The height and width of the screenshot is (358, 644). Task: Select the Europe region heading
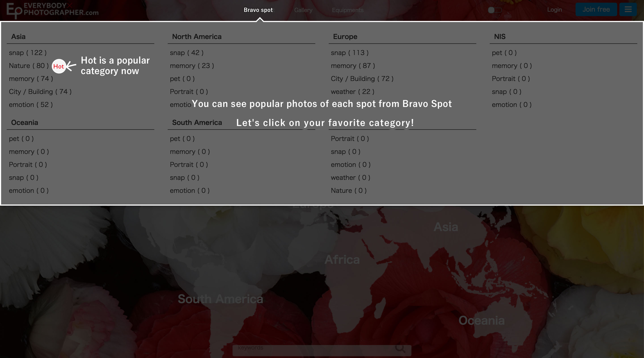(x=345, y=36)
